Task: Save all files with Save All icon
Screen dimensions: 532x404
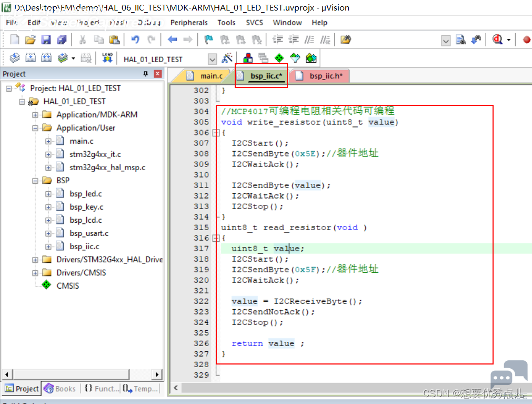Action: (x=62, y=40)
